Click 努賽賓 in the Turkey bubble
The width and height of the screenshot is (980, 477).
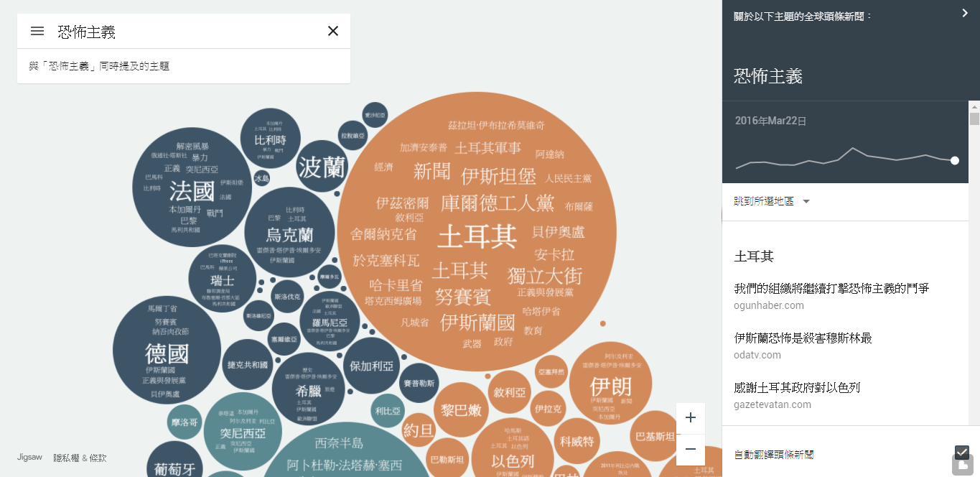[x=462, y=296]
